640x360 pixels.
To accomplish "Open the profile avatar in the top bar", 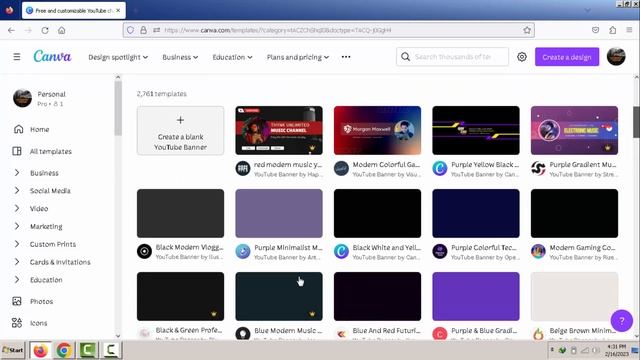I will [x=616, y=57].
